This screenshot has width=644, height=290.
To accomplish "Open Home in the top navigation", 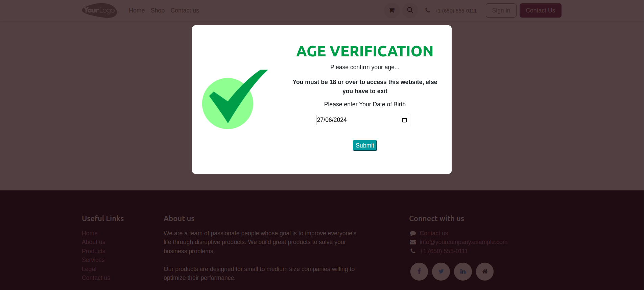I will [137, 10].
